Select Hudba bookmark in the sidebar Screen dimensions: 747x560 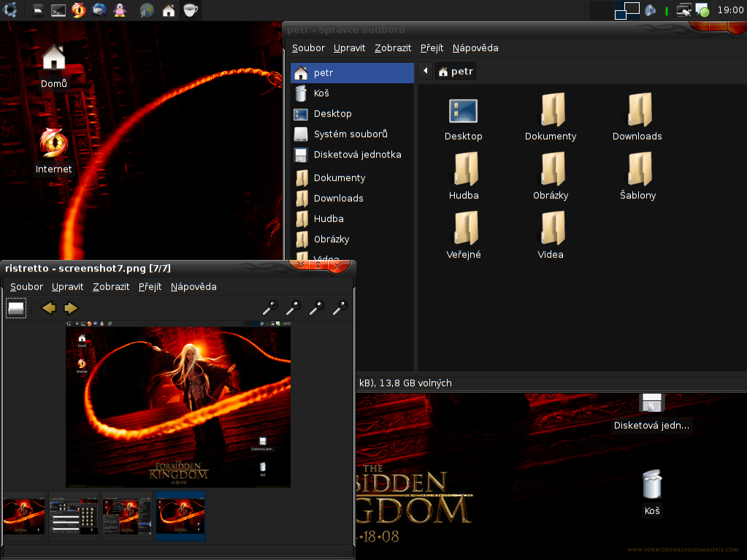click(352, 219)
